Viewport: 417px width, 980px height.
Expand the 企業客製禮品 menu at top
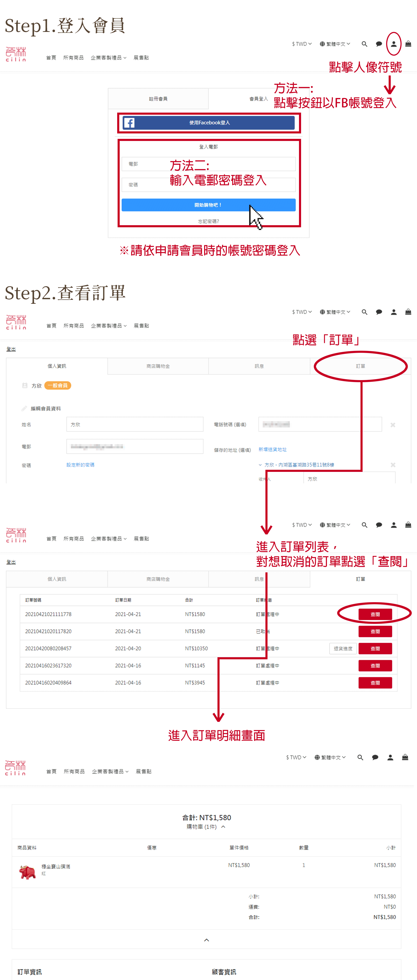(108, 58)
